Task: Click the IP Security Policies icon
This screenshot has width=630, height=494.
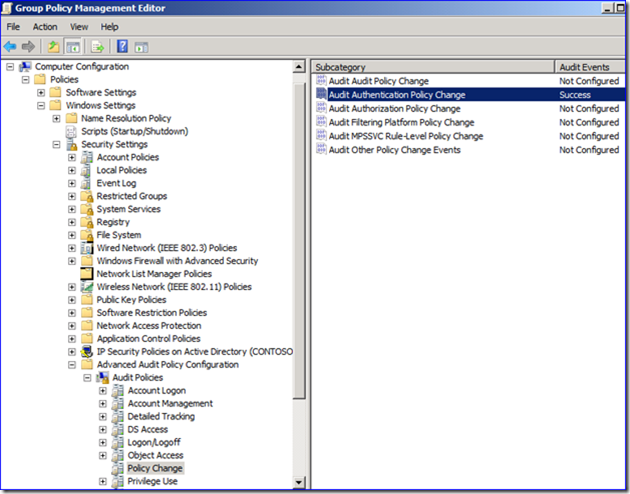Action: coord(87,352)
